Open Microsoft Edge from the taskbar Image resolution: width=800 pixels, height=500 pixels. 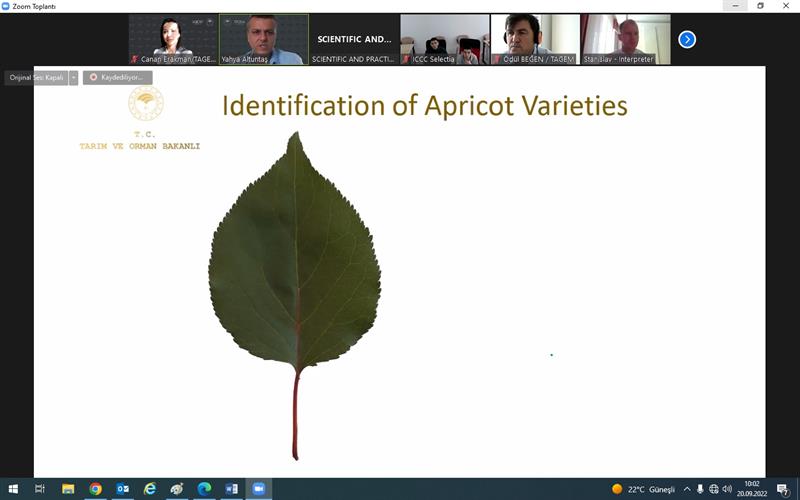click(x=205, y=489)
